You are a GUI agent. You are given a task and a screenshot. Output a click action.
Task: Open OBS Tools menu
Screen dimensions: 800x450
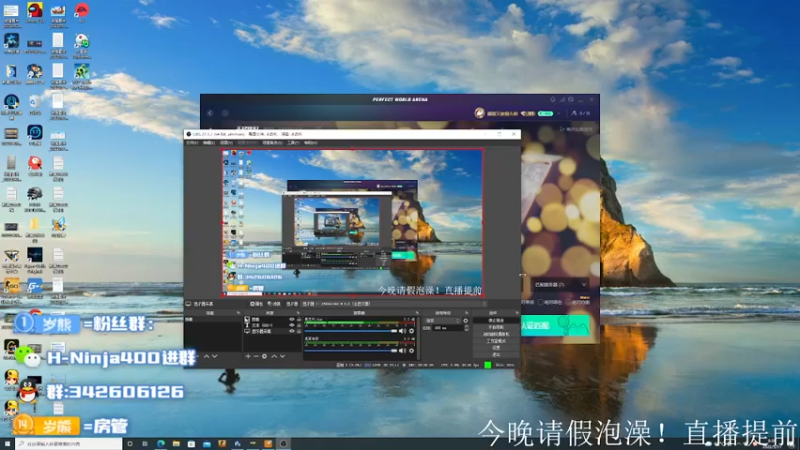click(x=293, y=142)
